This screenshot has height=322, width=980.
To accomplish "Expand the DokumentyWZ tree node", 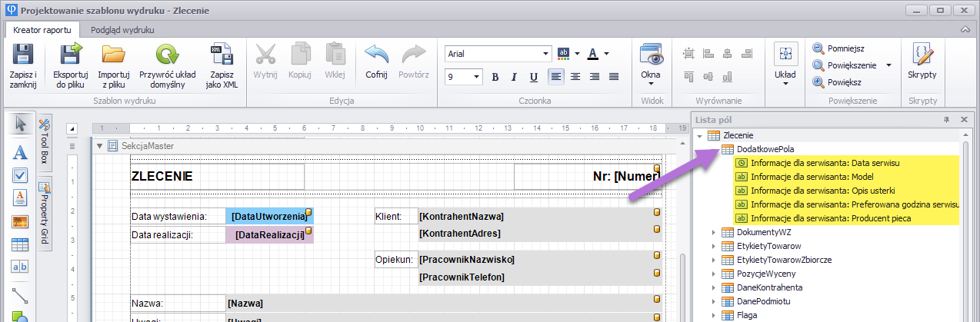I will coord(713,232).
